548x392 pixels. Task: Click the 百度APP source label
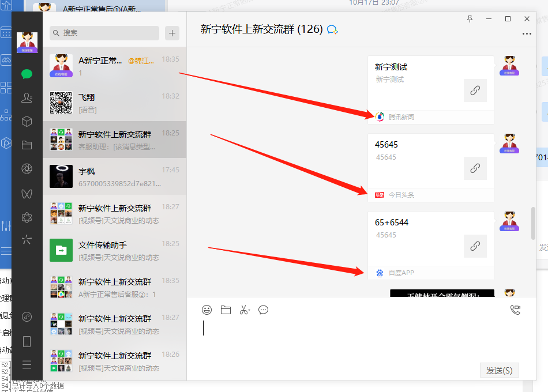401,273
